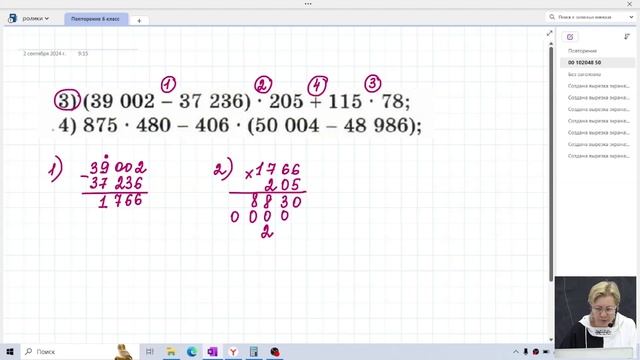Switch to 'Повторение 6 класс' section tab
Image resolution: width=640 pixels, height=360 pixels.
(96, 19)
